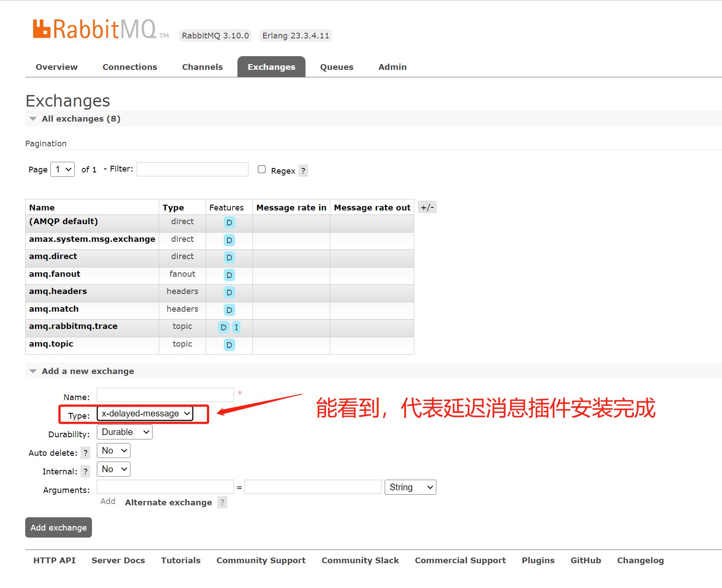
Task: Click the exchange Filter input field
Action: coord(192,169)
